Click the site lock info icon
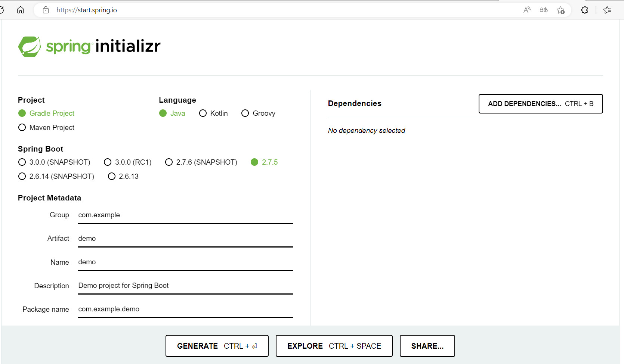This screenshot has width=624, height=364. point(46,10)
